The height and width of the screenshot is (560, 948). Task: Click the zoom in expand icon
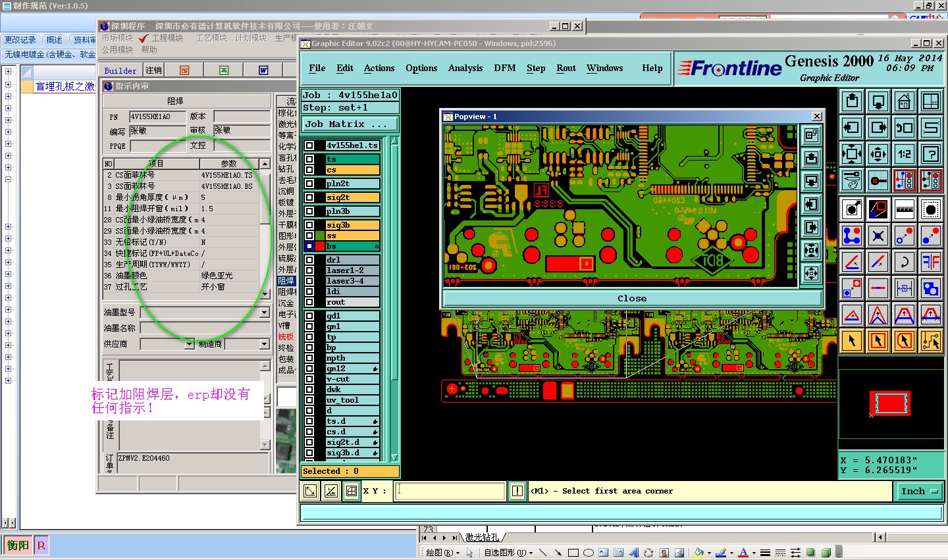coord(852,155)
